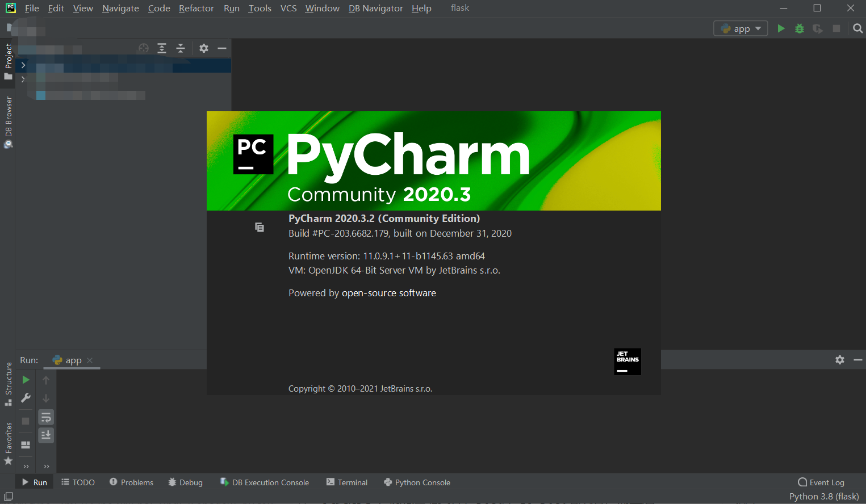Open the Python Console
866x504 pixels.
417,482
